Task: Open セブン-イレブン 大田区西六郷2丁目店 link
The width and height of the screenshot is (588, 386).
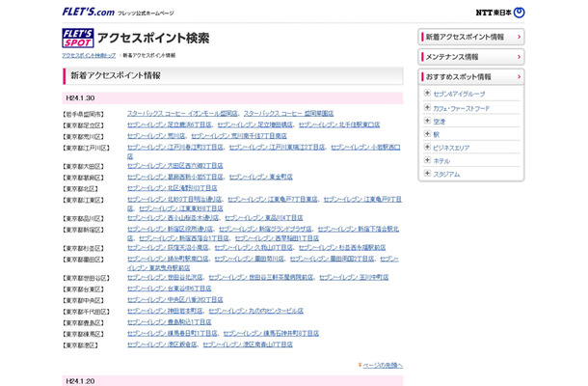Action: [175, 166]
